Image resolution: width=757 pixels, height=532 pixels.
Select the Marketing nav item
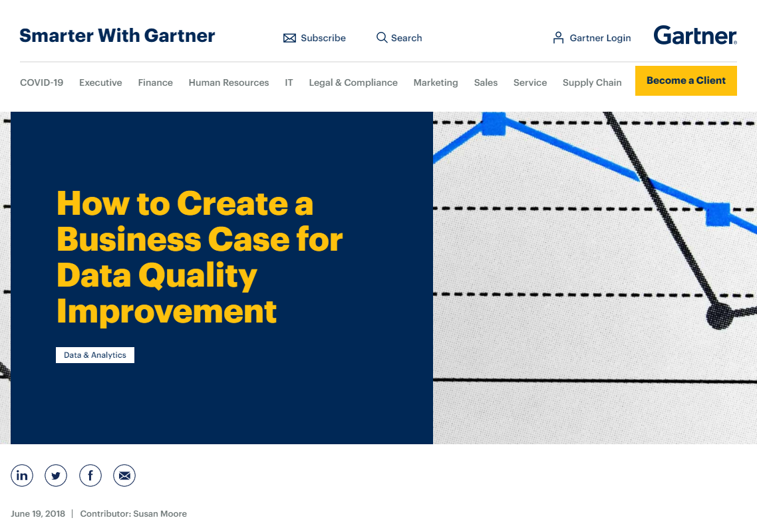436,82
